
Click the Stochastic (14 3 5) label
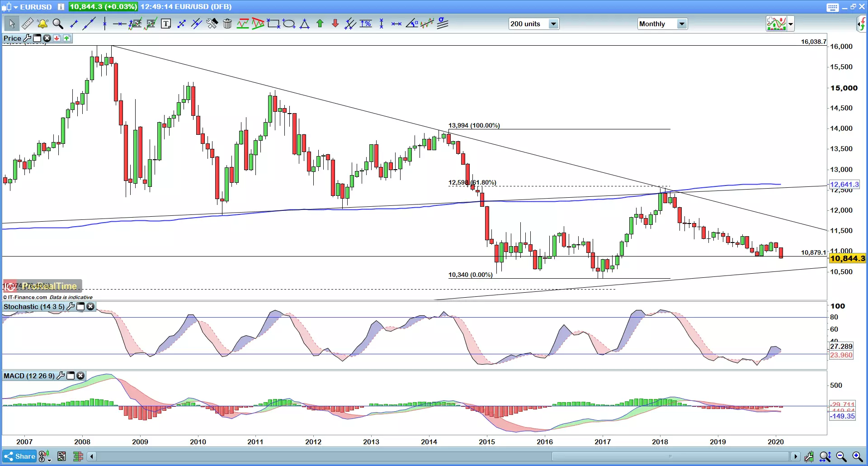(x=34, y=307)
